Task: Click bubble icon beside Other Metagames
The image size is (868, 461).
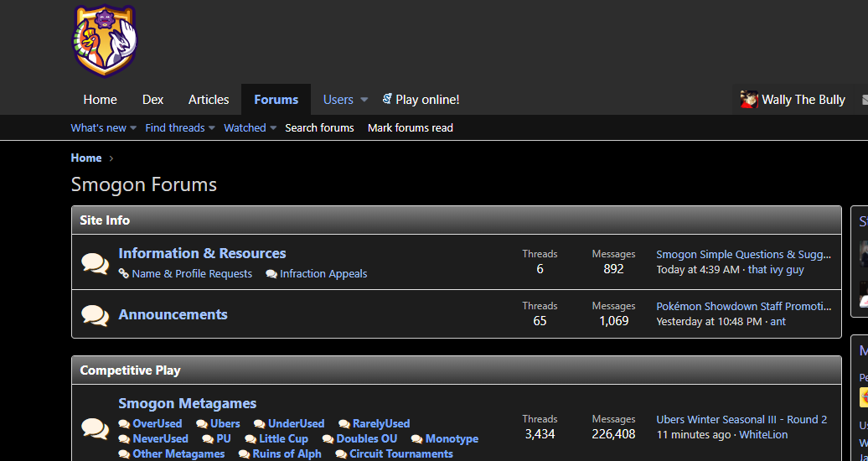Action: (x=124, y=454)
